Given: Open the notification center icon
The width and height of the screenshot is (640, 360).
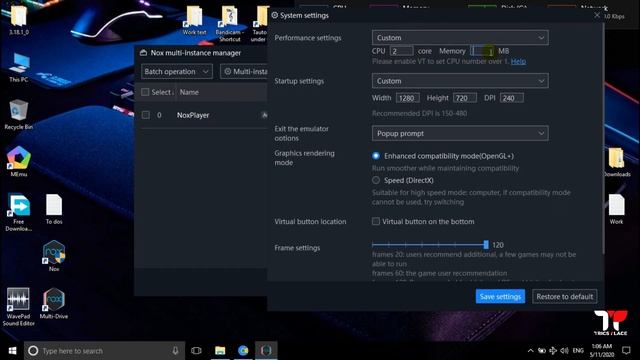Looking at the screenshot, I should [x=627, y=351].
